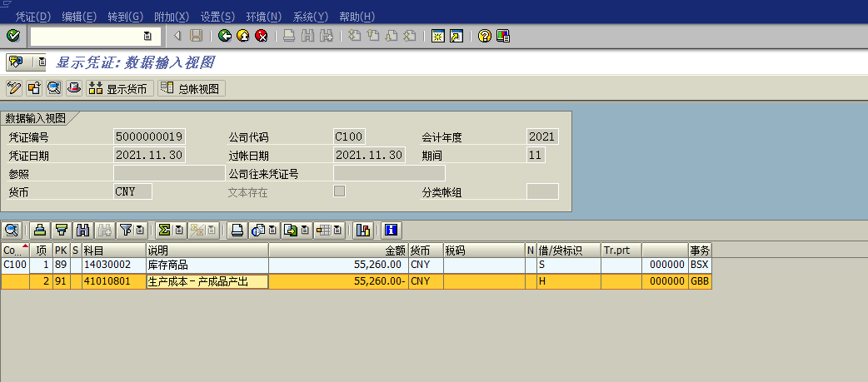The image size is (868, 382).
Task: Click the Generate Shortcut icon
Action: pos(456,36)
